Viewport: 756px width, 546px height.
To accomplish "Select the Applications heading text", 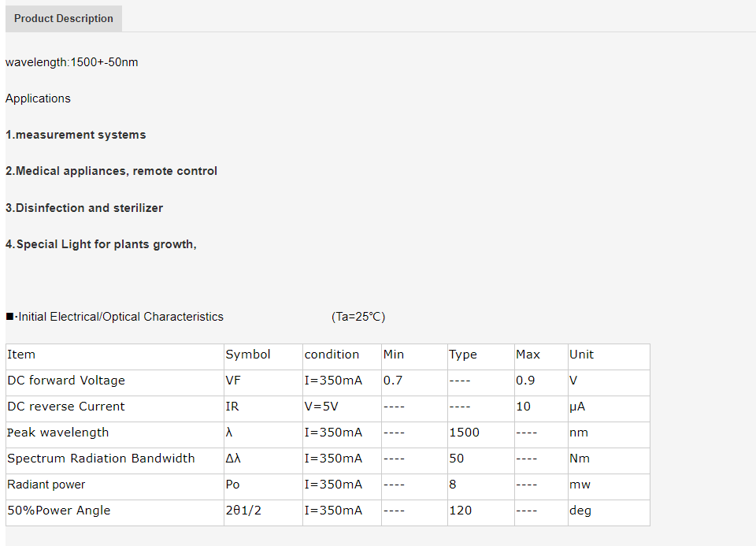I will (38, 98).
